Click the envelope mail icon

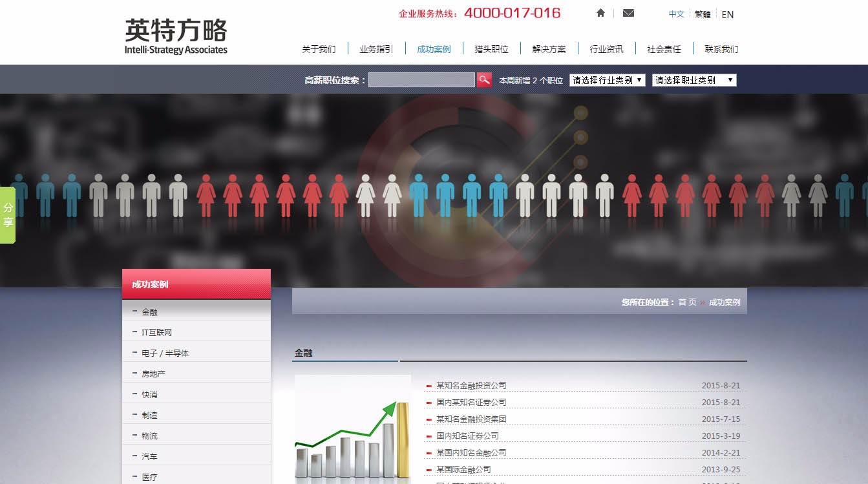click(x=628, y=13)
